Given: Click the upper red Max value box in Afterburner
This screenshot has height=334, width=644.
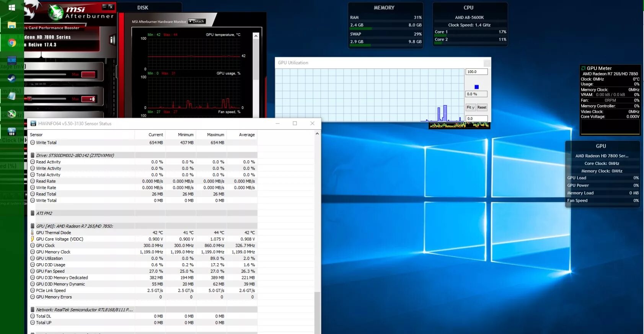Looking at the screenshot, I should [88, 75].
